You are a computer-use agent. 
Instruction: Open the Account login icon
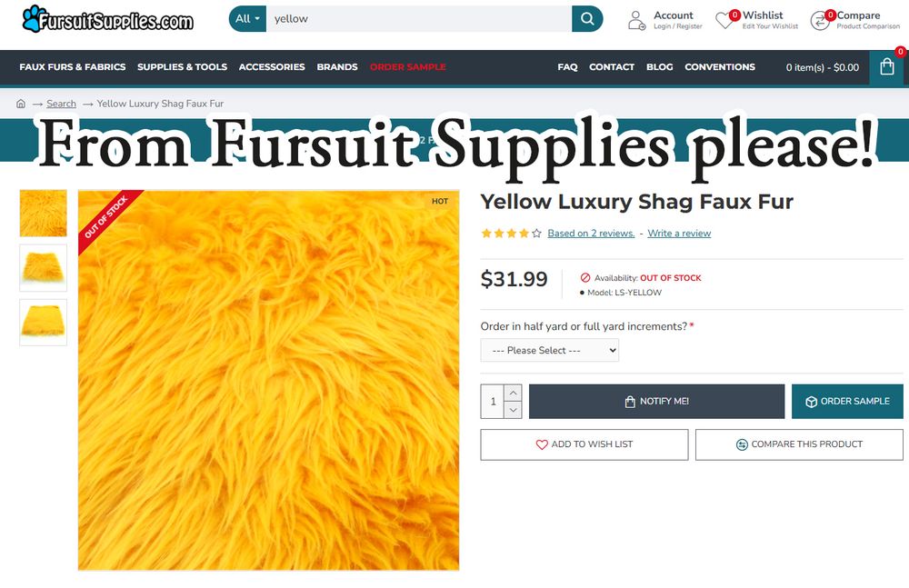(x=636, y=20)
